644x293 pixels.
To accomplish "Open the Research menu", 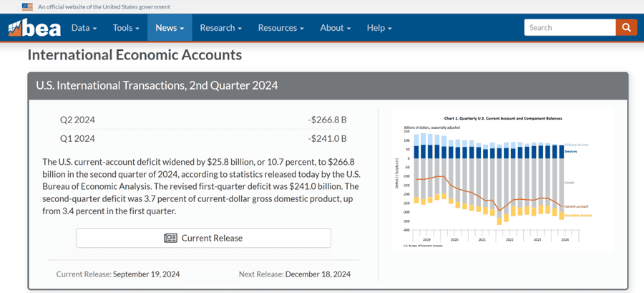I will coord(220,28).
